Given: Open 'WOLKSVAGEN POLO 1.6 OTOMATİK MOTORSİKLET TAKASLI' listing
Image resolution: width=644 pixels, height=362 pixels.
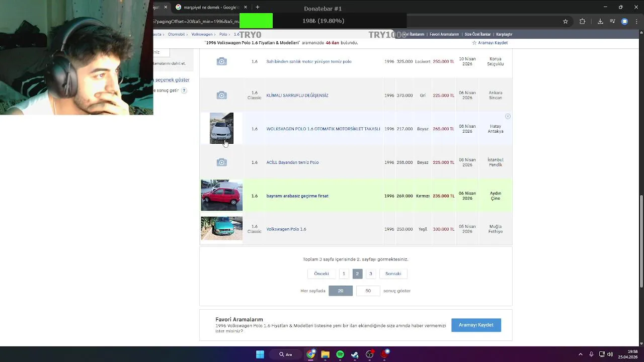Looking at the screenshot, I should (323, 129).
